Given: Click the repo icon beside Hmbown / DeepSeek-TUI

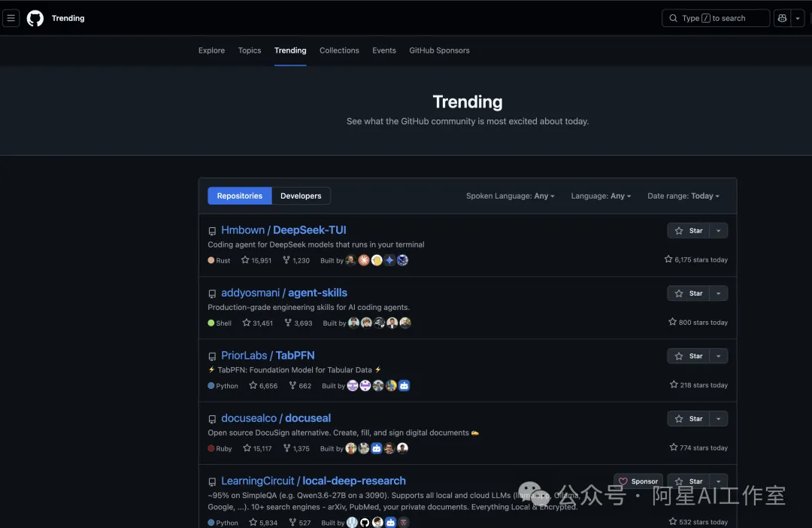Looking at the screenshot, I should point(212,231).
